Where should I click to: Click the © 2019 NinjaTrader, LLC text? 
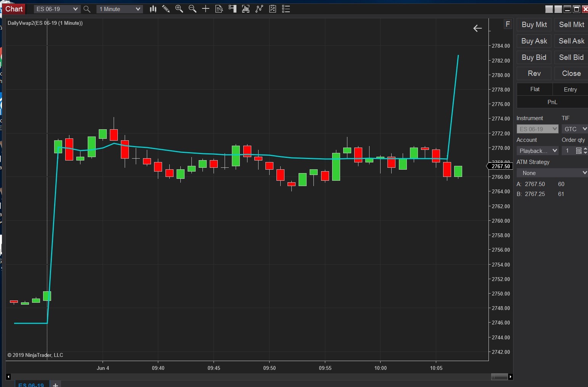click(x=35, y=355)
